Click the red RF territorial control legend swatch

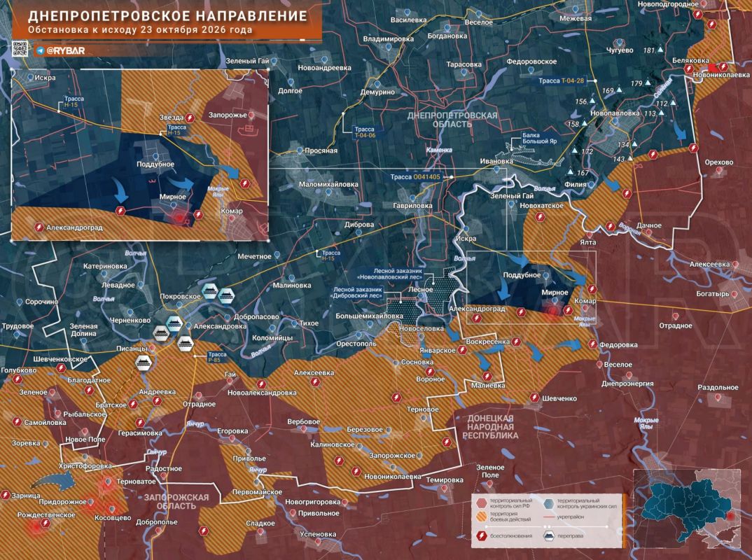tap(482, 503)
